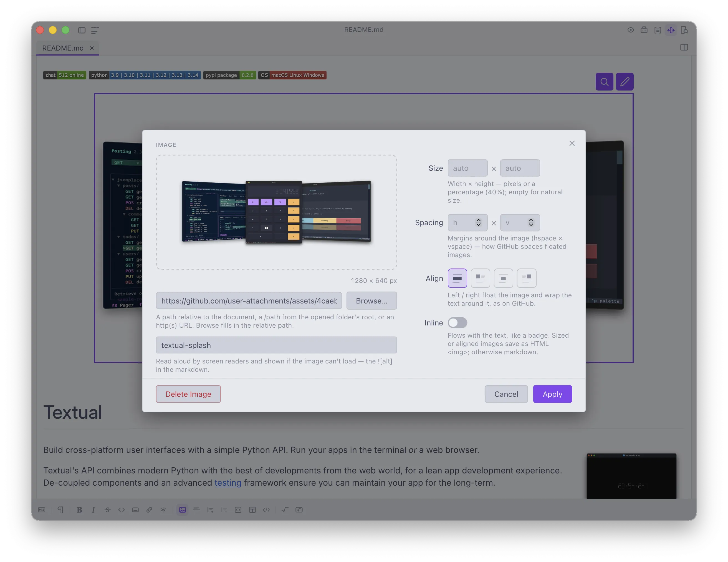728x562 pixels.
Task: Click the asterisk icon in bottom toolbar
Action: tap(163, 510)
